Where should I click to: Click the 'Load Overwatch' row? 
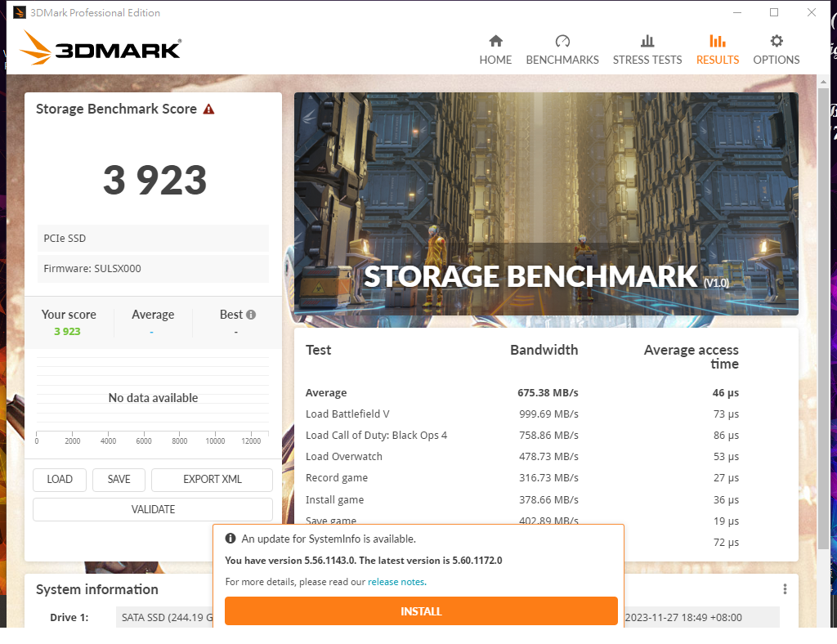(522, 457)
